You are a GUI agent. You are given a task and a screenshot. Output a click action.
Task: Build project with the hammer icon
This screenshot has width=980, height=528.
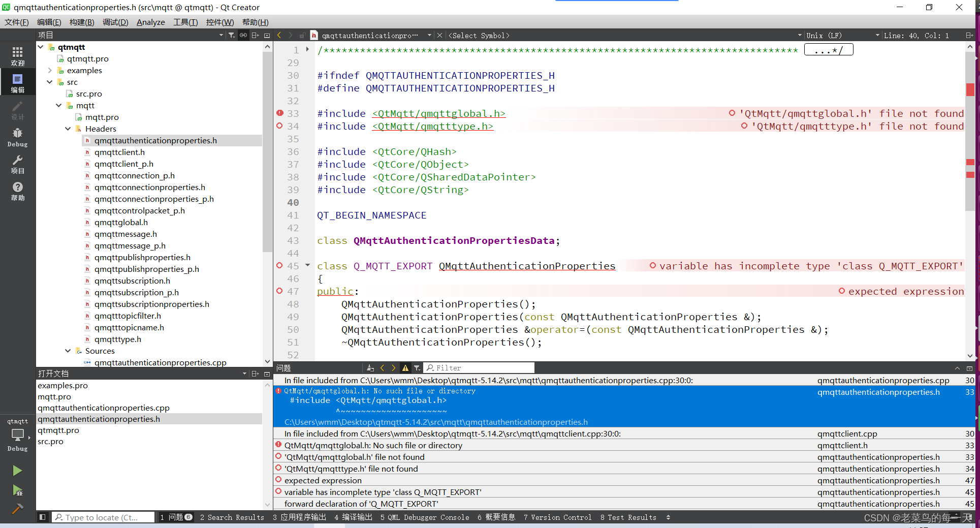17,509
